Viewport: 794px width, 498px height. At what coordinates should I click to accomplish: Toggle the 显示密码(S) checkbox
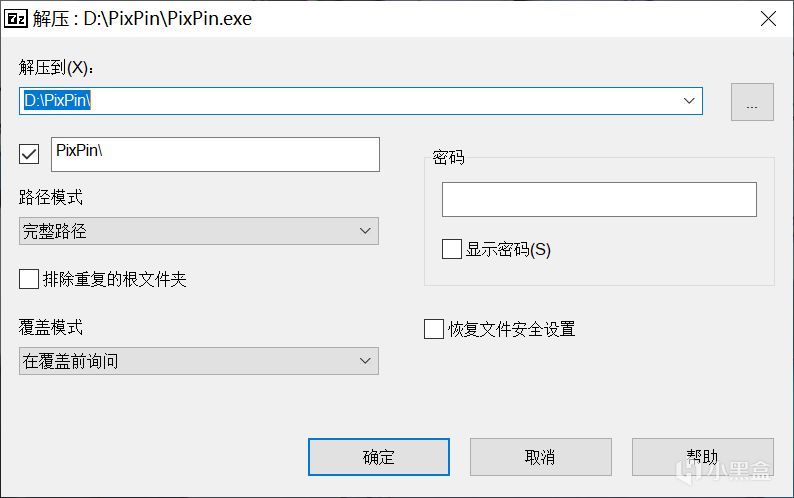pyautogui.click(x=452, y=249)
